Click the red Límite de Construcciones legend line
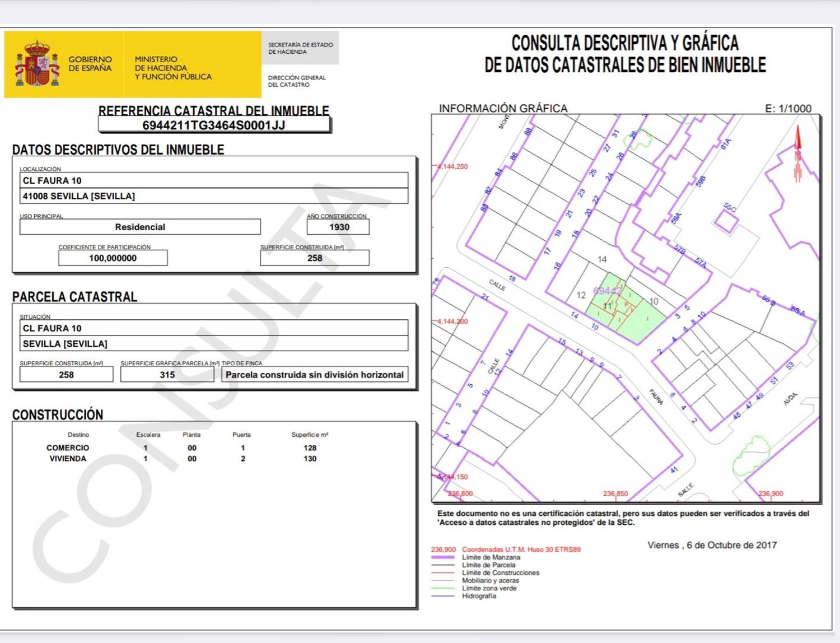Image resolution: width=840 pixels, height=643 pixels. (442, 573)
